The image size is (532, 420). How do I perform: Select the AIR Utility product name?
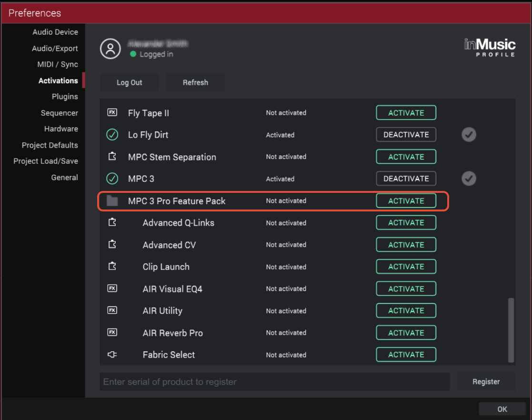pos(162,311)
